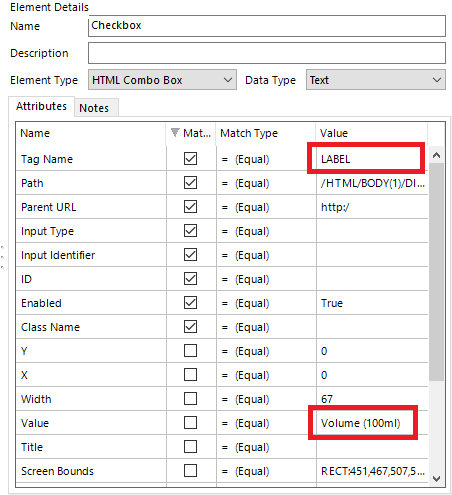Uncheck the Class Name match checkbox
Viewport: 452px width, 495px height.
coord(190,327)
